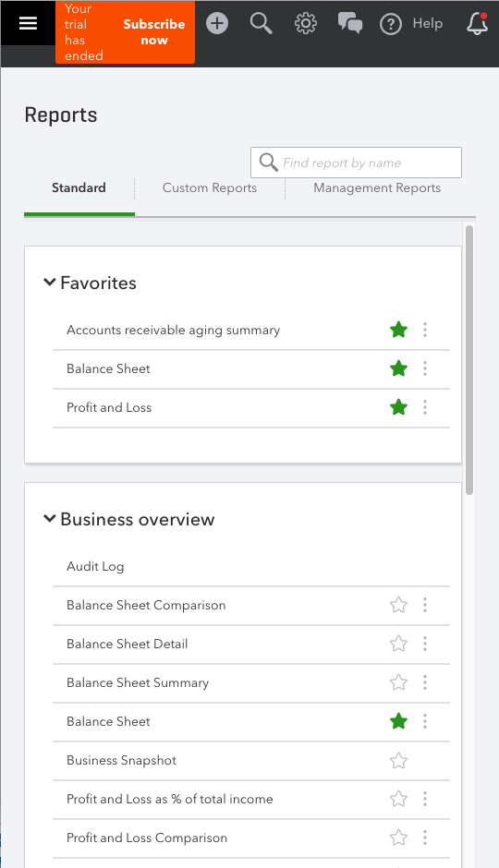Viewport: 499px width, 868px height.
Task: Open the Balance Sheet Detail report
Action: (x=127, y=644)
